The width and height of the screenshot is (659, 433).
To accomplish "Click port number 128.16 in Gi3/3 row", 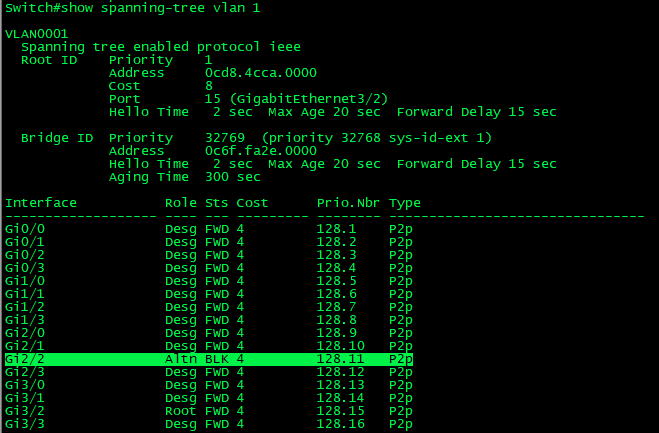I will tap(340, 424).
